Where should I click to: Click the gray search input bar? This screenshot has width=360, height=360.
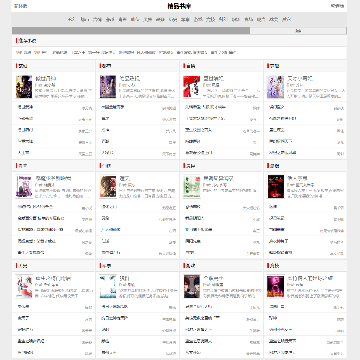[x=131, y=31]
